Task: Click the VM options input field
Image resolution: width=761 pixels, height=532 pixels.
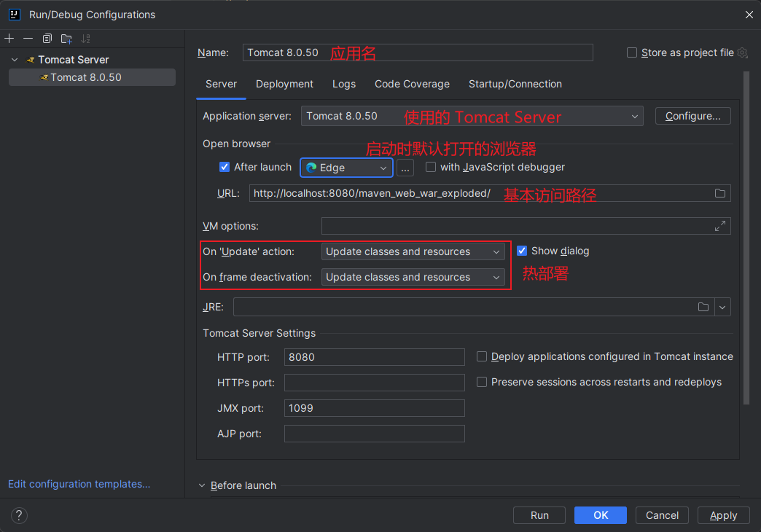Action: pyautogui.click(x=526, y=226)
